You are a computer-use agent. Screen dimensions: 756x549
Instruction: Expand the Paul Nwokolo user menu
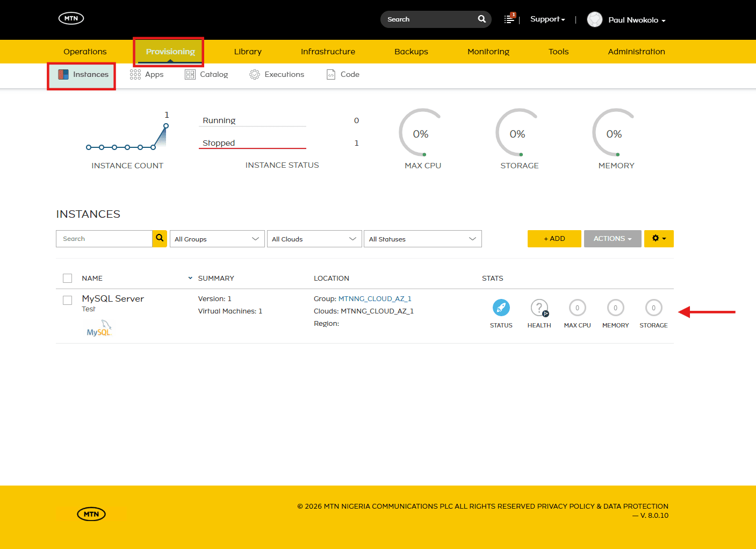pos(637,20)
